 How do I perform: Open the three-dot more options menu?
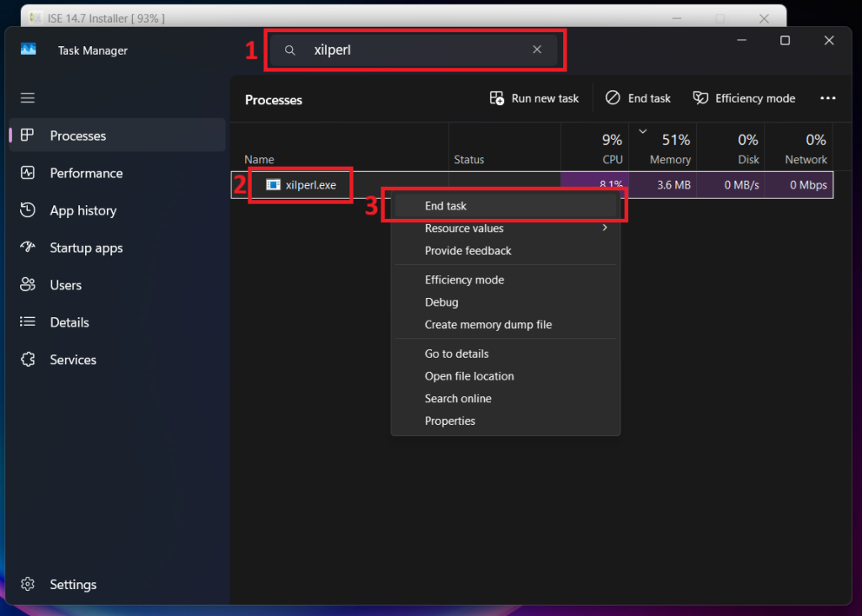[x=827, y=98]
